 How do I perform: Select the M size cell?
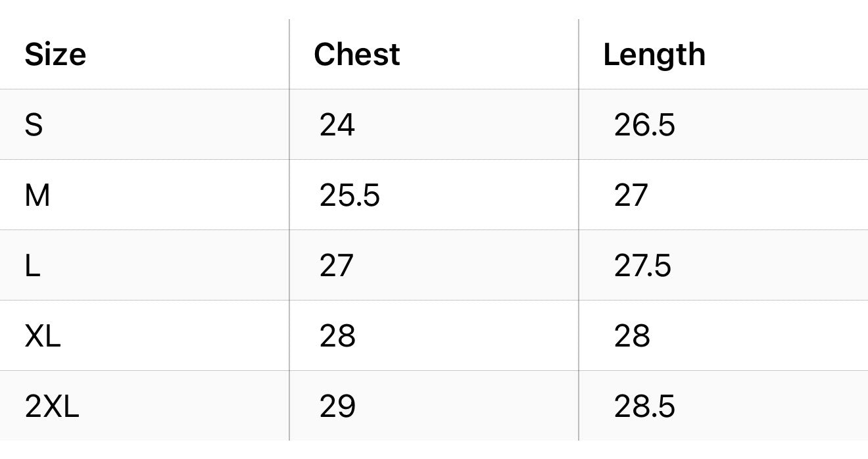coord(37,195)
